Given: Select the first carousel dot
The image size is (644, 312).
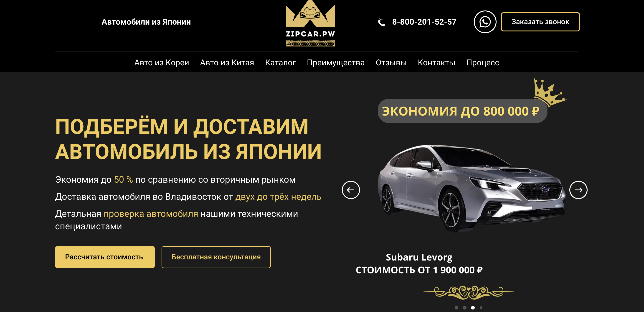Looking at the screenshot, I should [456, 307].
